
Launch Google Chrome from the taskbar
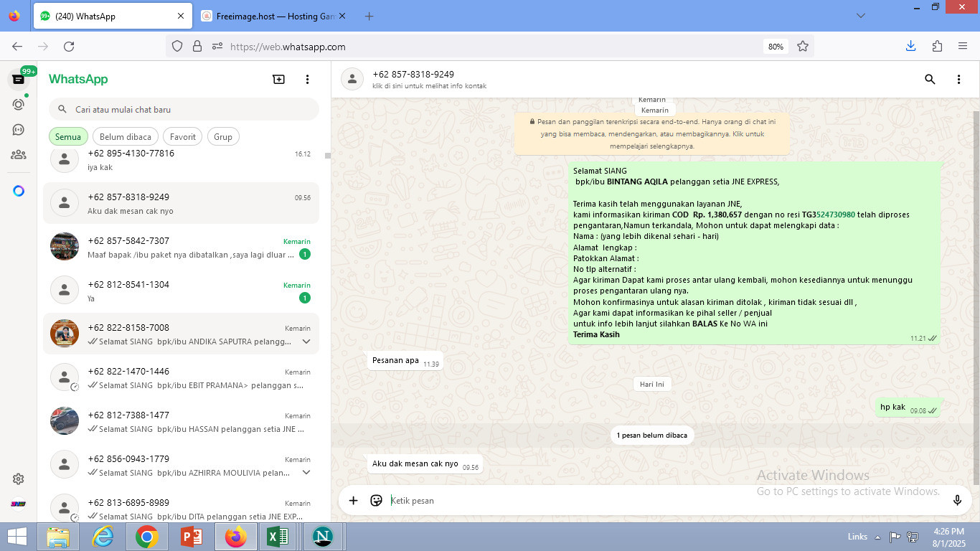click(x=146, y=537)
